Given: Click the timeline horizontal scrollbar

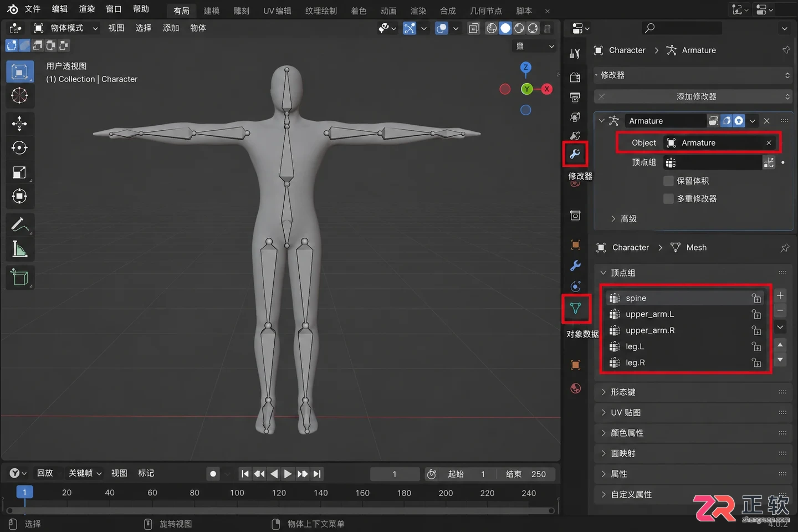Looking at the screenshot, I should (x=280, y=510).
